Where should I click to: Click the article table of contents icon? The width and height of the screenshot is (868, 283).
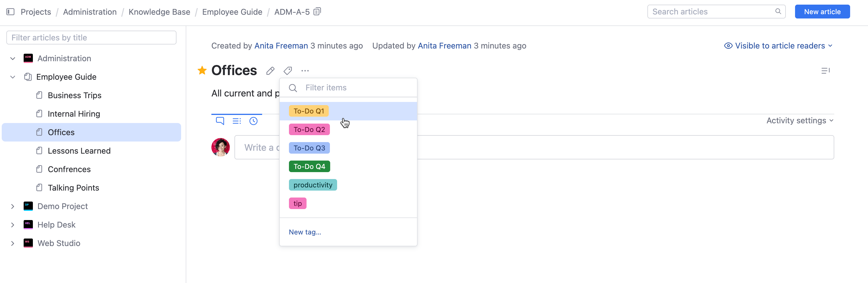pyautogui.click(x=826, y=70)
